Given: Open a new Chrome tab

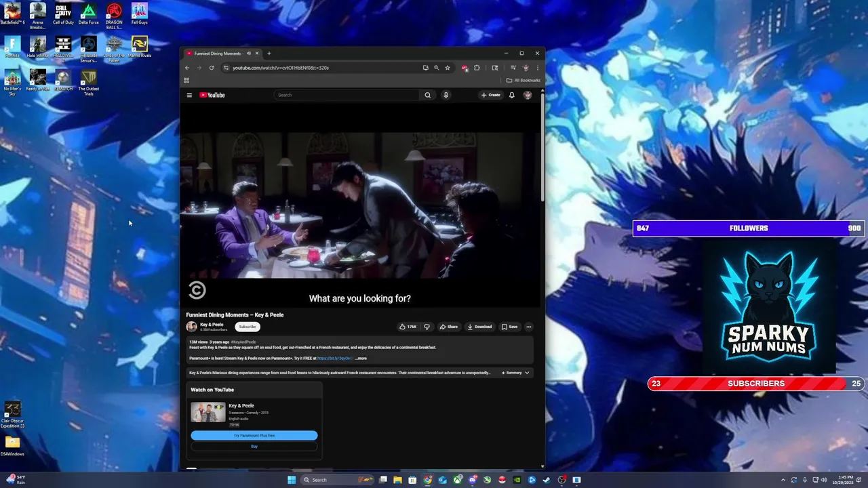Looking at the screenshot, I should point(269,54).
